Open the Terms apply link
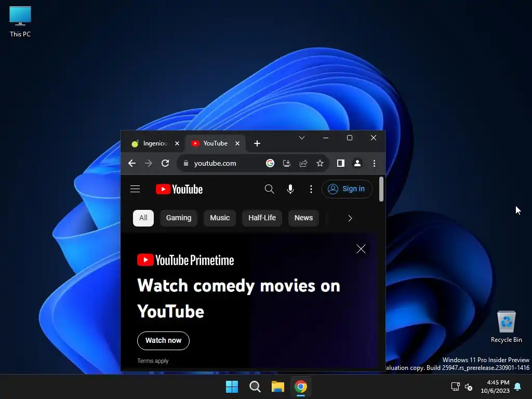The width and height of the screenshot is (532, 399). pyautogui.click(x=153, y=361)
